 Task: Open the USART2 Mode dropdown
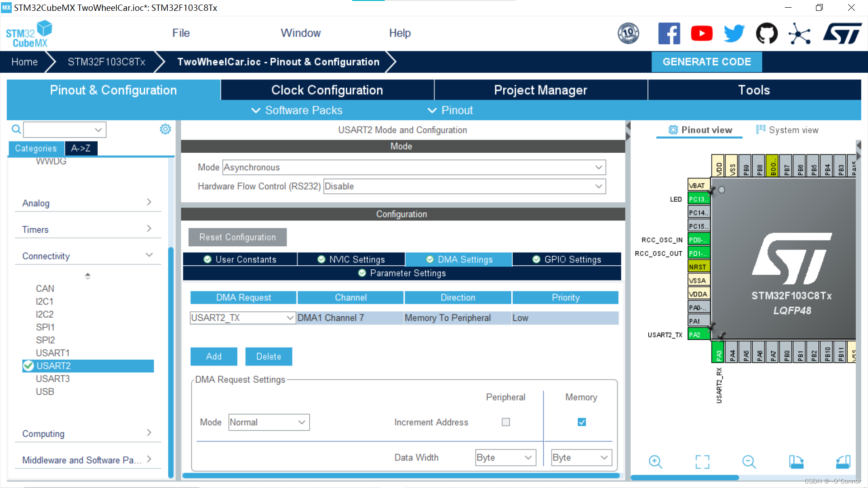(x=414, y=168)
